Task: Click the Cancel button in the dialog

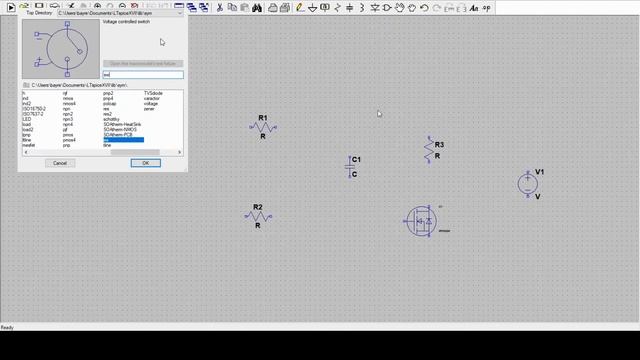Action: [x=60, y=163]
